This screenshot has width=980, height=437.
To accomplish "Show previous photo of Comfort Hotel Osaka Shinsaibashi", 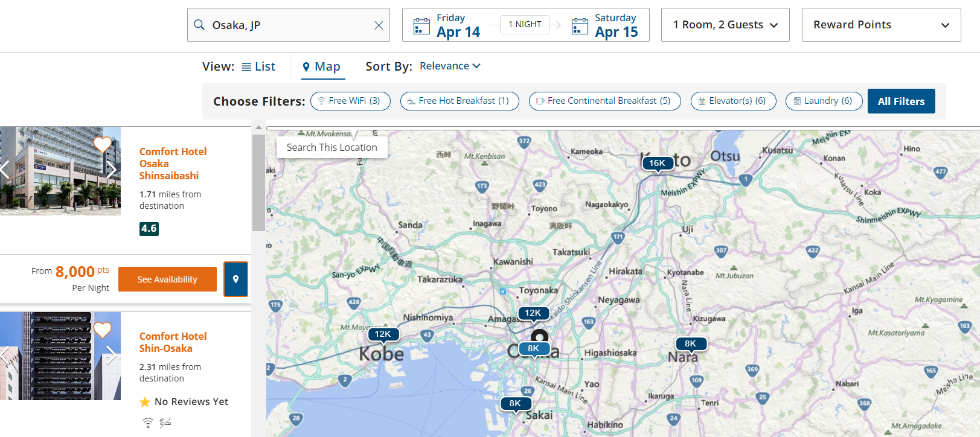I will click(x=4, y=170).
